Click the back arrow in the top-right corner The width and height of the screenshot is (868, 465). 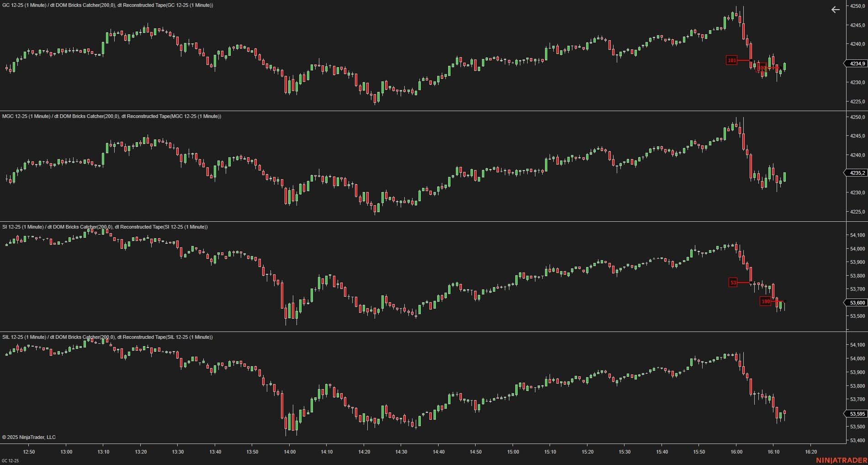point(835,10)
